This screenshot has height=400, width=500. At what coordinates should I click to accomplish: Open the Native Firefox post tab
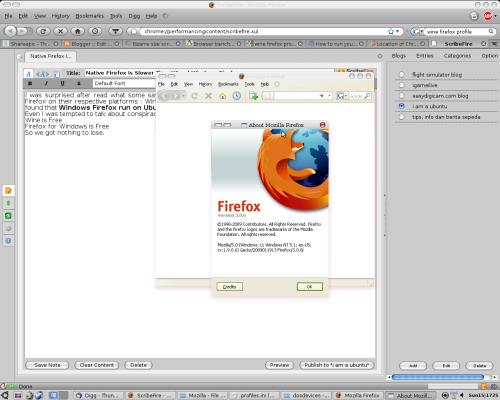pos(51,56)
